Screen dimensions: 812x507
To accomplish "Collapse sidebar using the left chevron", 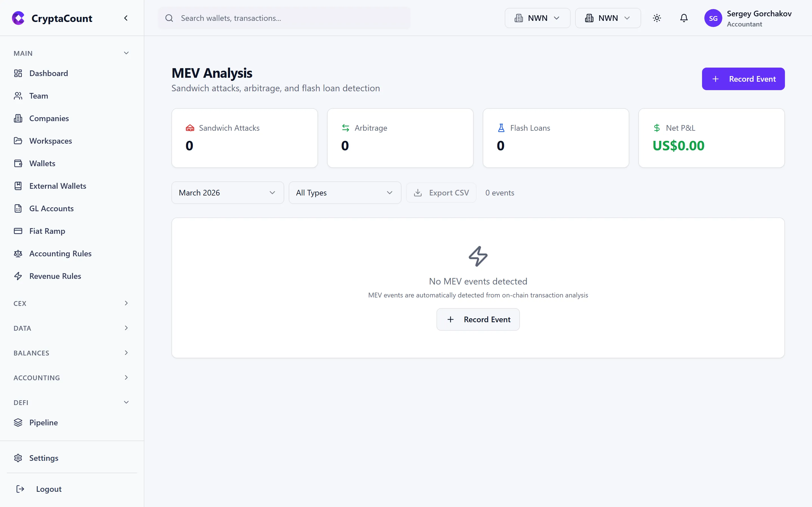I will point(126,18).
